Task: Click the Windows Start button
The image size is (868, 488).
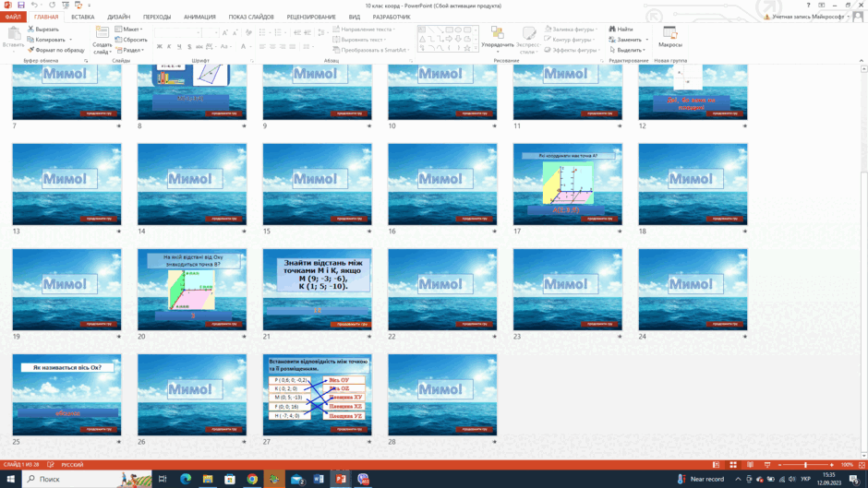Action: (x=10, y=479)
